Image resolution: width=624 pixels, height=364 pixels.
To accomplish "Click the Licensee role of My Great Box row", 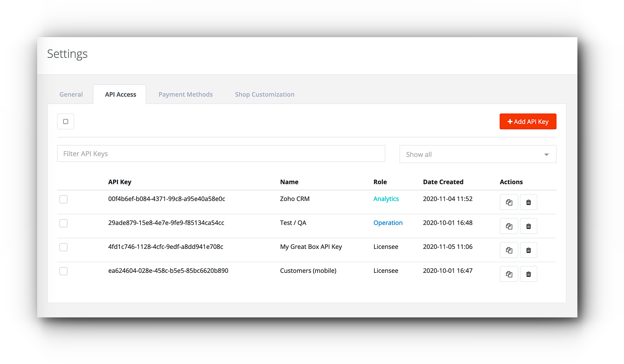I will tap(386, 247).
